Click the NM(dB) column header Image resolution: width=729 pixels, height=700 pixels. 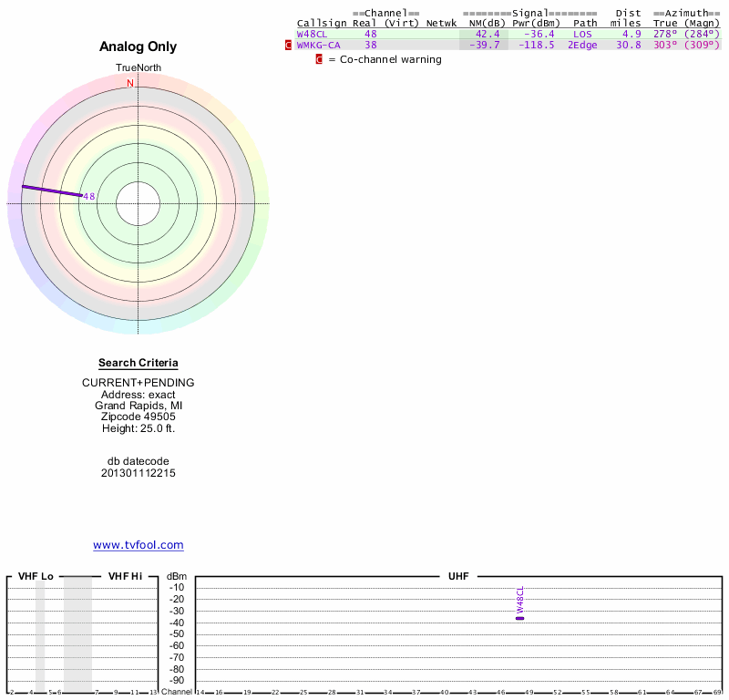pyautogui.click(x=488, y=23)
